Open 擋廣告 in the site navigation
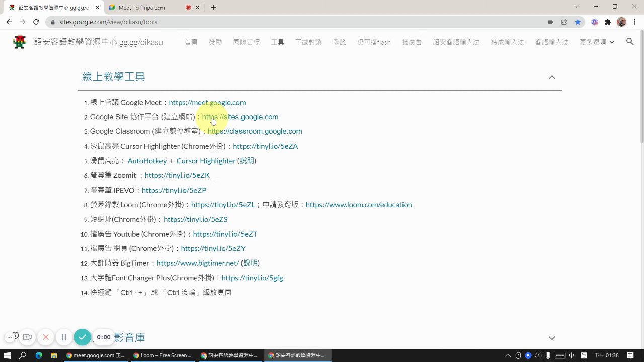Image resolution: width=644 pixels, height=362 pixels. click(412, 42)
